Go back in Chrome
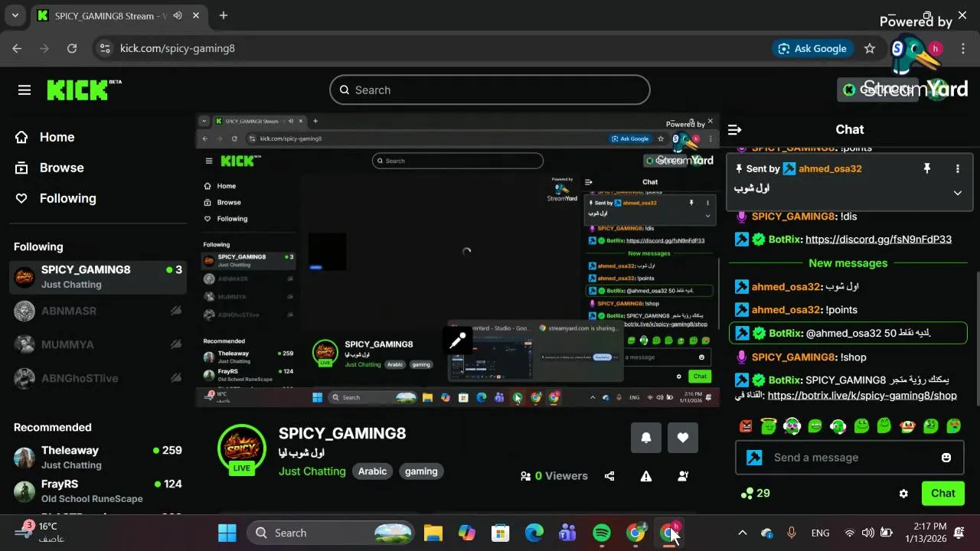The image size is (980, 551). click(x=17, y=48)
